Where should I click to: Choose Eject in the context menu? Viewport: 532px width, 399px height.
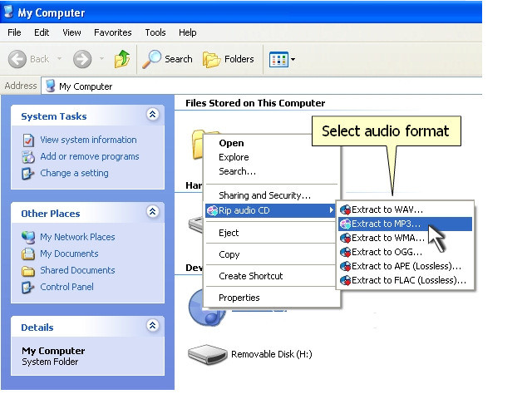pos(272,233)
